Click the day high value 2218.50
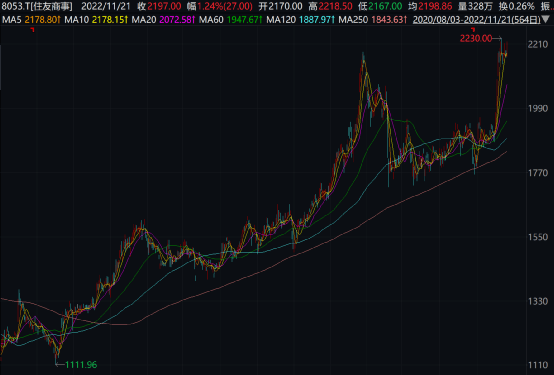This screenshot has width=554, height=375. tap(335, 6)
